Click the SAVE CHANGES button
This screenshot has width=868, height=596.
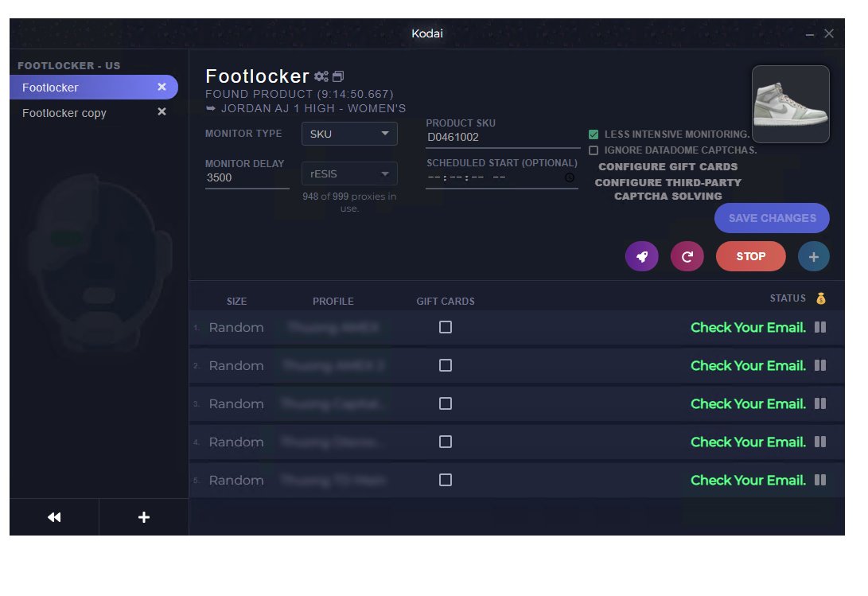[772, 218]
